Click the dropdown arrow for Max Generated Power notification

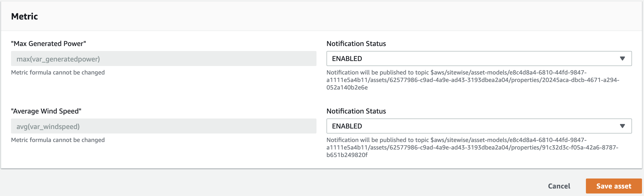pyautogui.click(x=622, y=58)
